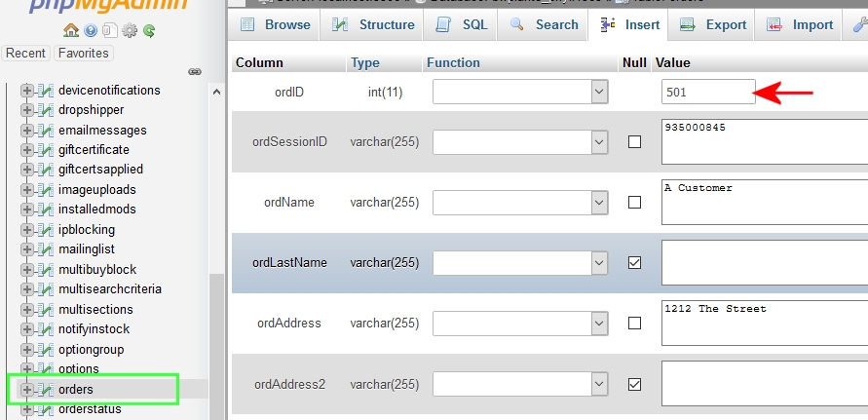868x420 pixels.
Task: Click the Recent tables button
Action: (26, 53)
